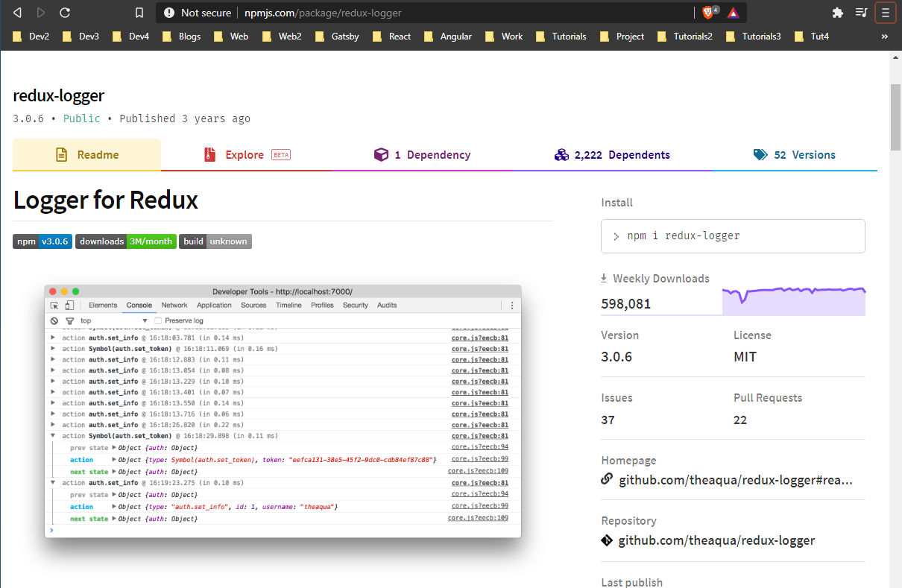The width and height of the screenshot is (902, 588).
Task: Click the build unknown badge
Action: pyautogui.click(x=215, y=241)
